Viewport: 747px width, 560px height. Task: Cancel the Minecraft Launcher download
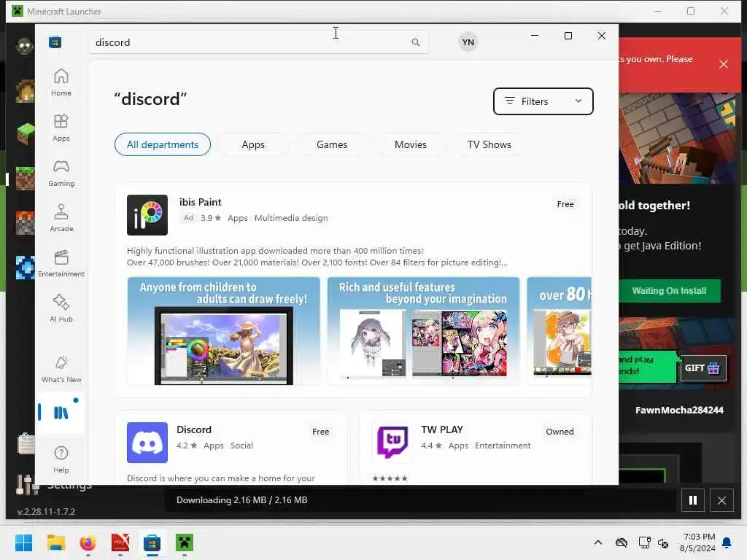[x=721, y=500]
